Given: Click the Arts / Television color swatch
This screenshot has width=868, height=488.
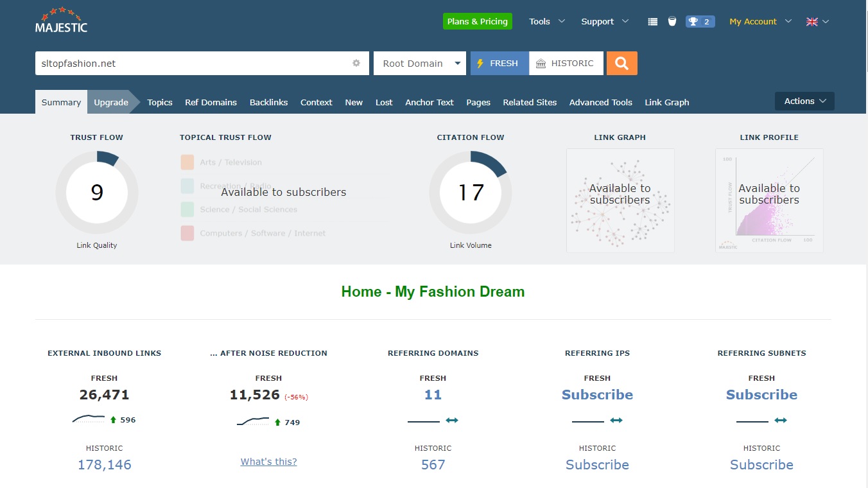Looking at the screenshot, I should click(x=187, y=162).
